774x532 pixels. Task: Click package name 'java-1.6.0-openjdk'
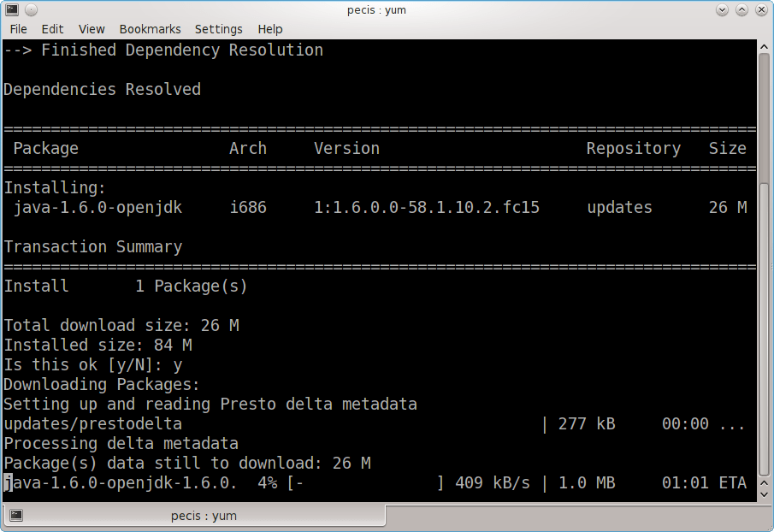[x=97, y=207]
